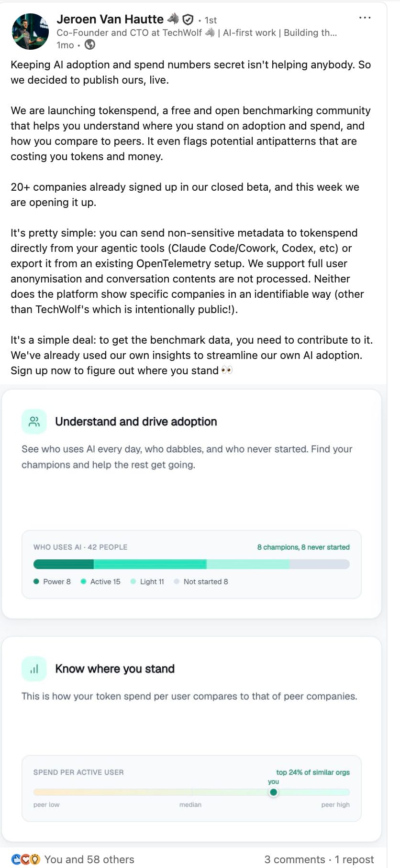Click the Power 8 legend dot
Image resolution: width=400 pixels, height=868 pixels.
click(36, 582)
